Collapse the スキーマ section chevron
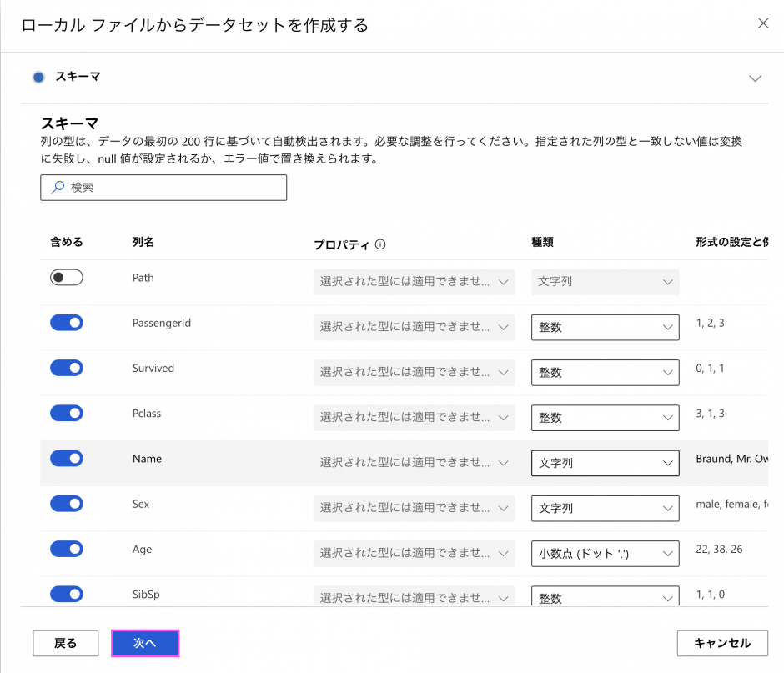This screenshot has height=673, width=784. 755,78
